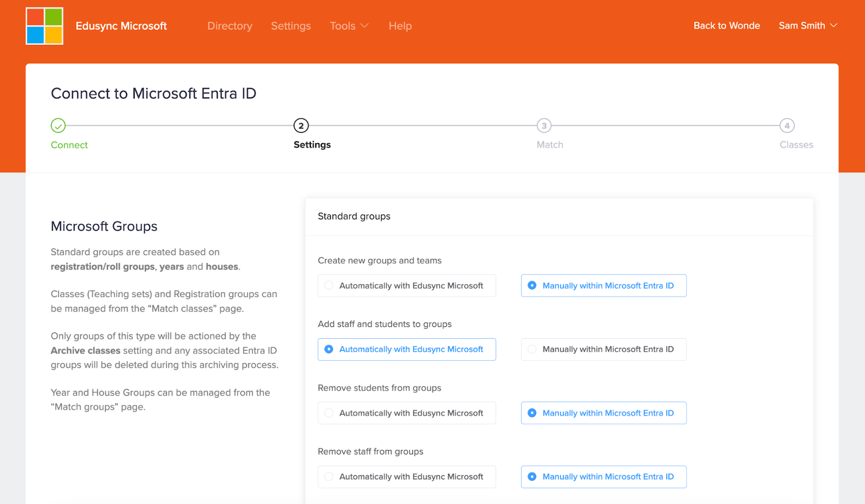This screenshot has height=504, width=865.
Task: Expand the Tools dropdown menu
Action: tap(349, 26)
